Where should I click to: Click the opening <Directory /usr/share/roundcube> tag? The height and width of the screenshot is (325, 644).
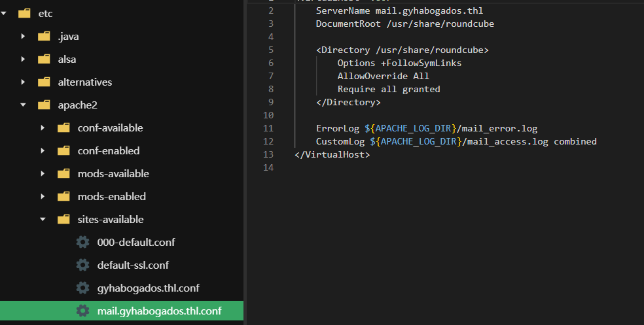[402, 50]
